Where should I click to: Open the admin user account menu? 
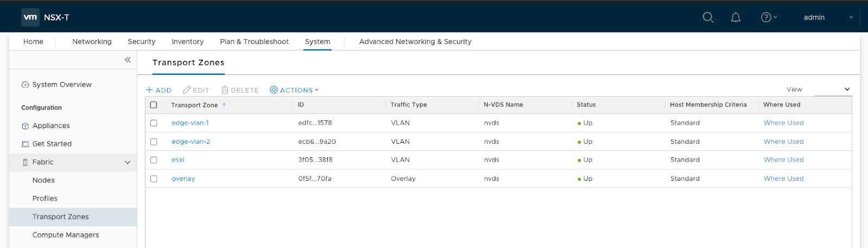tap(827, 17)
